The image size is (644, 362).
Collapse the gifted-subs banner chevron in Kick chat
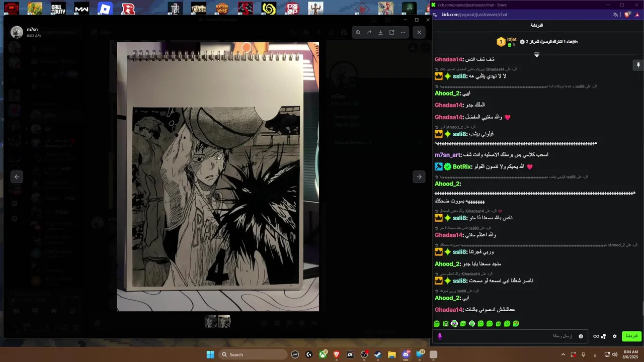537,54
